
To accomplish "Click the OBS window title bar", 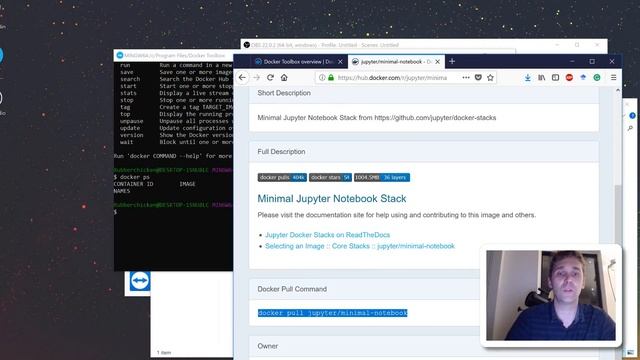I will (x=424, y=45).
